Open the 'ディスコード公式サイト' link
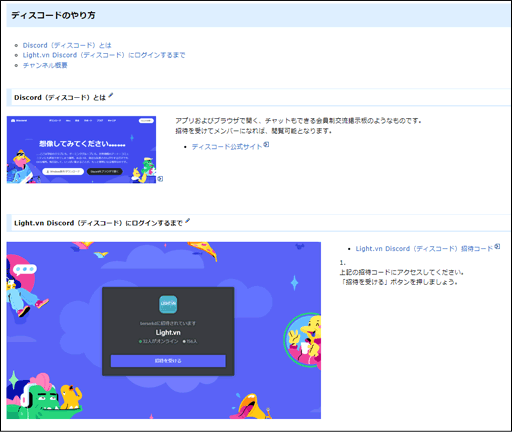Image resolution: width=512 pixels, height=432 pixels. tap(227, 147)
